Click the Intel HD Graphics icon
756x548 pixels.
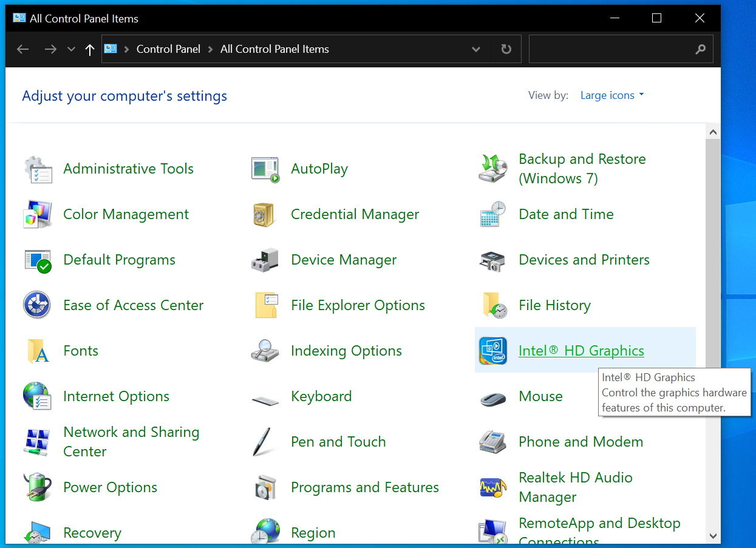pyautogui.click(x=492, y=350)
